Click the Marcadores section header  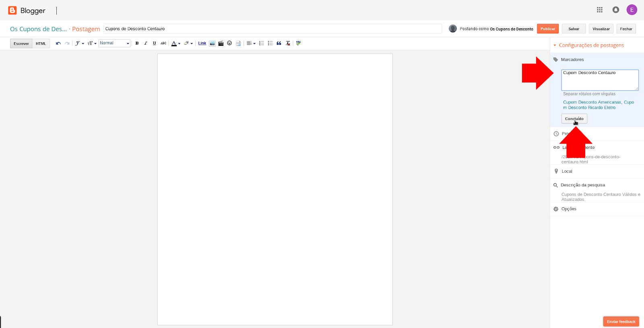click(572, 60)
